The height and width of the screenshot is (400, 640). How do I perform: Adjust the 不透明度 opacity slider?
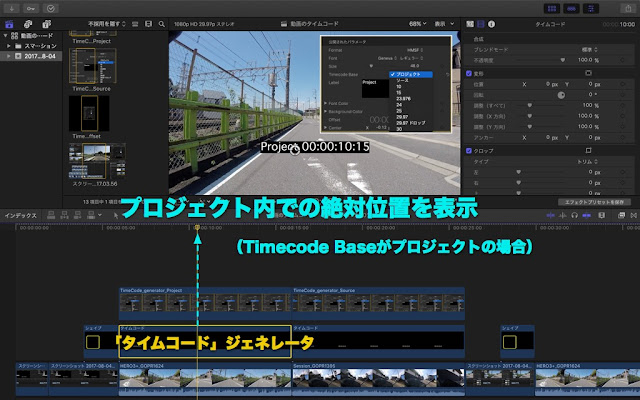point(562,60)
